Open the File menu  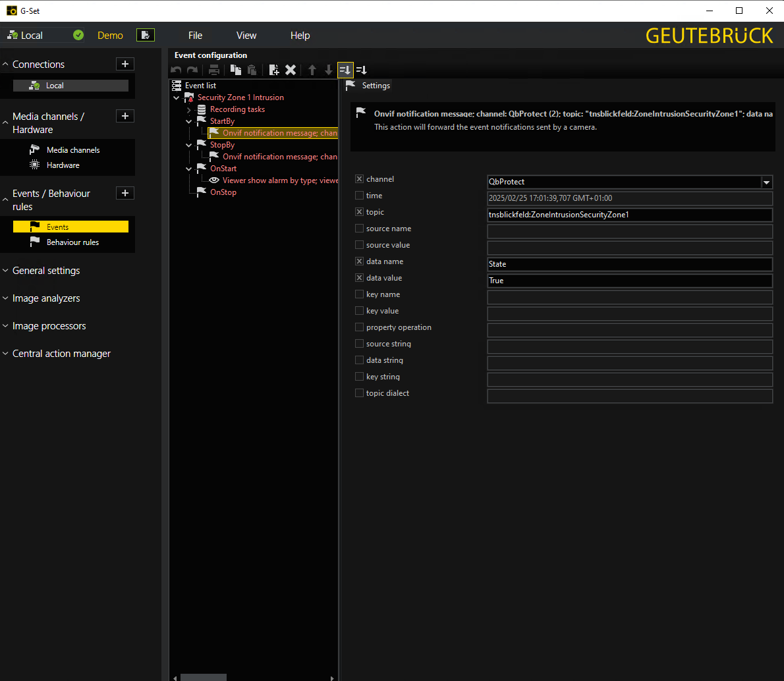pos(195,36)
